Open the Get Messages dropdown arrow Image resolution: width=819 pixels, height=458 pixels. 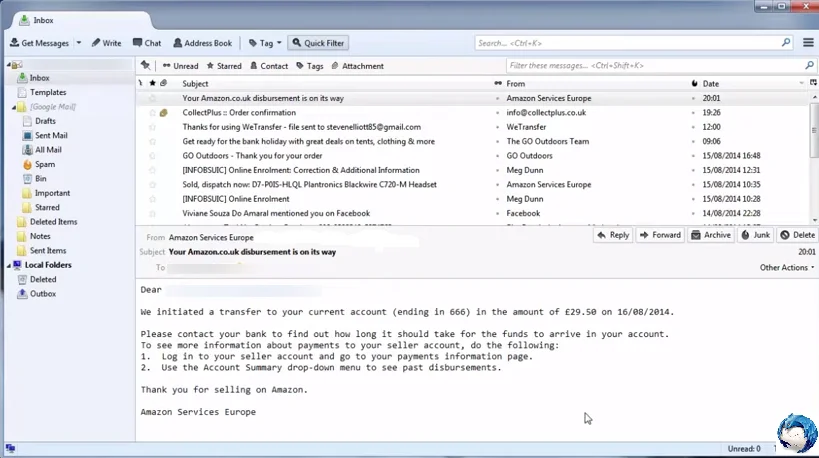pyautogui.click(x=79, y=43)
